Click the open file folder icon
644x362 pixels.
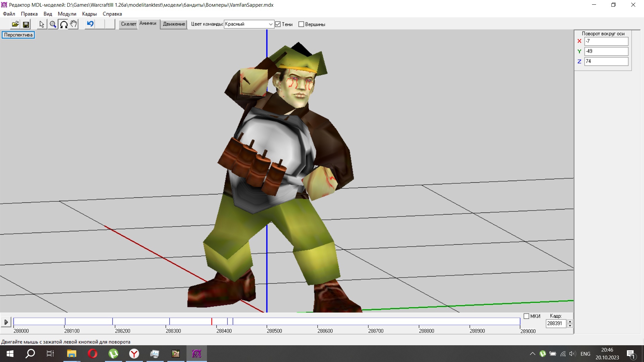[x=15, y=24]
